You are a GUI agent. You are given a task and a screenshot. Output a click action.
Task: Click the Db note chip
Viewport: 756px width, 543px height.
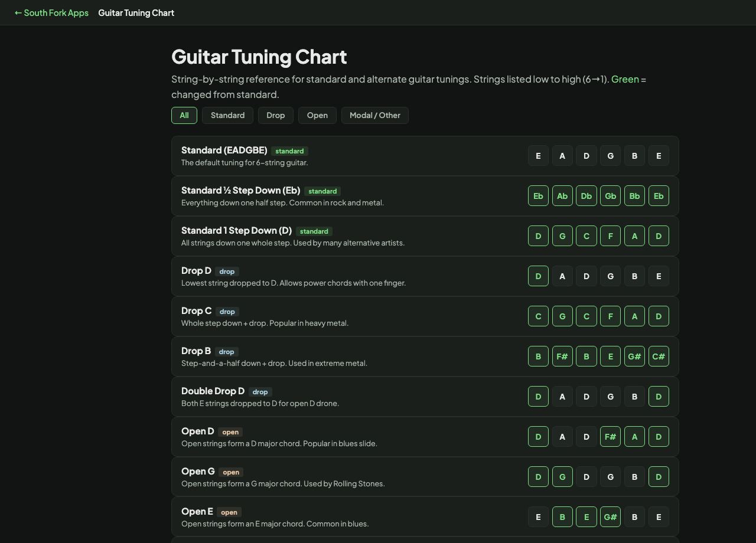click(586, 196)
